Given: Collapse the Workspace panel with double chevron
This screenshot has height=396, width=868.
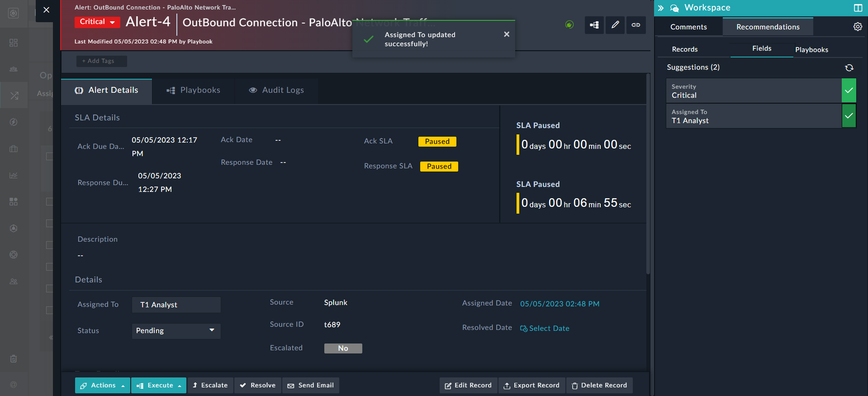Looking at the screenshot, I should pos(661,8).
